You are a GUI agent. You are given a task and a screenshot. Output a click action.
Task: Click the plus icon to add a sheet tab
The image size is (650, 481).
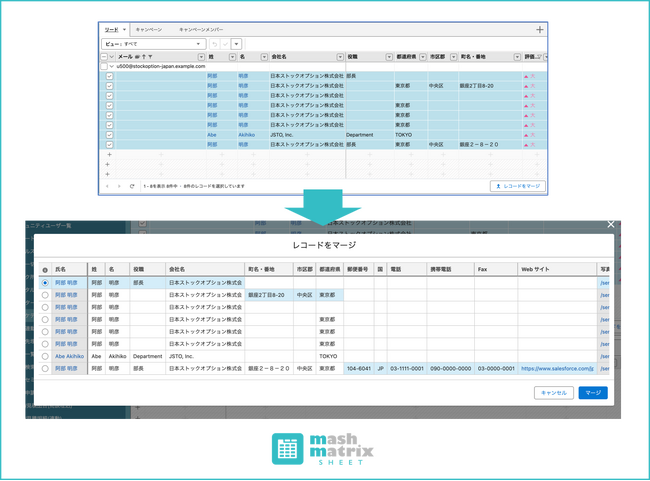(541, 30)
